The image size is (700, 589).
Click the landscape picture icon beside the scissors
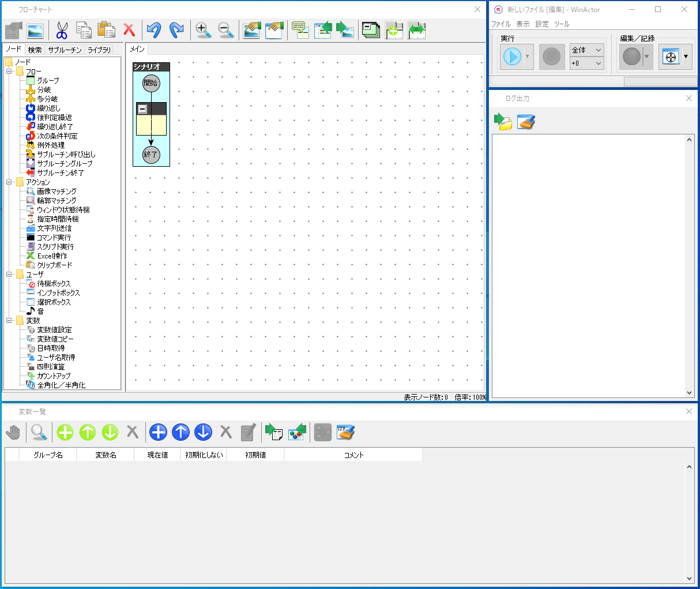pyautogui.click(x=35, y=30)
